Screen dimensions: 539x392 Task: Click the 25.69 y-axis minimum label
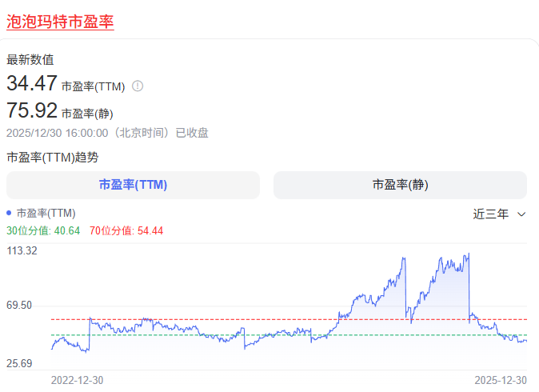[x=20, y=363]
